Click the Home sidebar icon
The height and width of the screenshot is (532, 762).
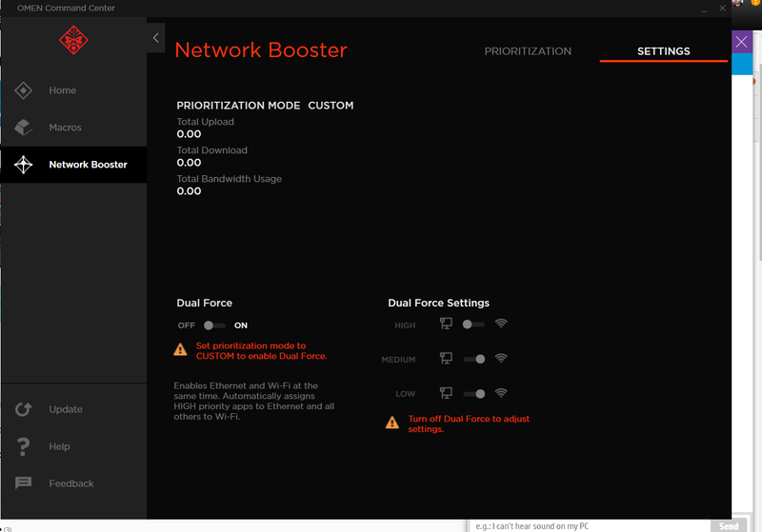pos(24,90)
